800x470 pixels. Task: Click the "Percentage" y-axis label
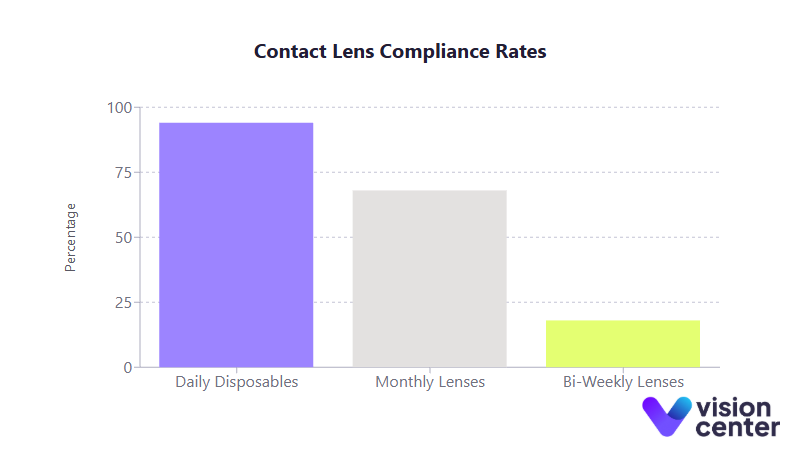coord(70,237)
